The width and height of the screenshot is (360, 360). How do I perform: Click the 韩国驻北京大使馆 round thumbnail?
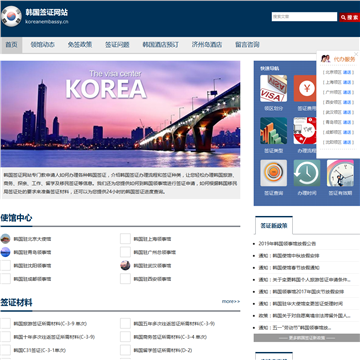(x=5, y=239)
